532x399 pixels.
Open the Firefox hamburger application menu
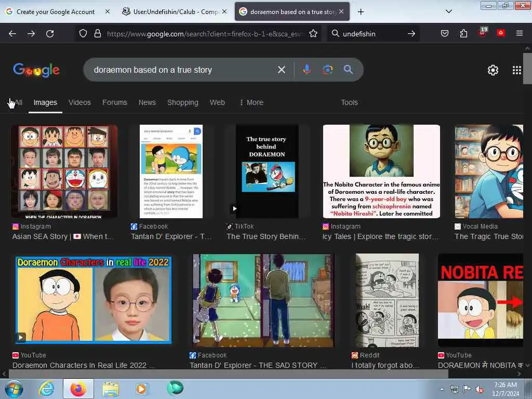(x=520, y=33)
